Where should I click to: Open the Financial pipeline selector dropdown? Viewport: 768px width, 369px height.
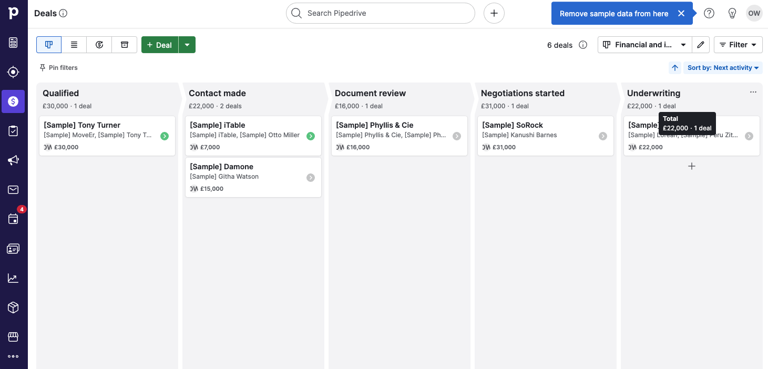(x=645, y=45)
